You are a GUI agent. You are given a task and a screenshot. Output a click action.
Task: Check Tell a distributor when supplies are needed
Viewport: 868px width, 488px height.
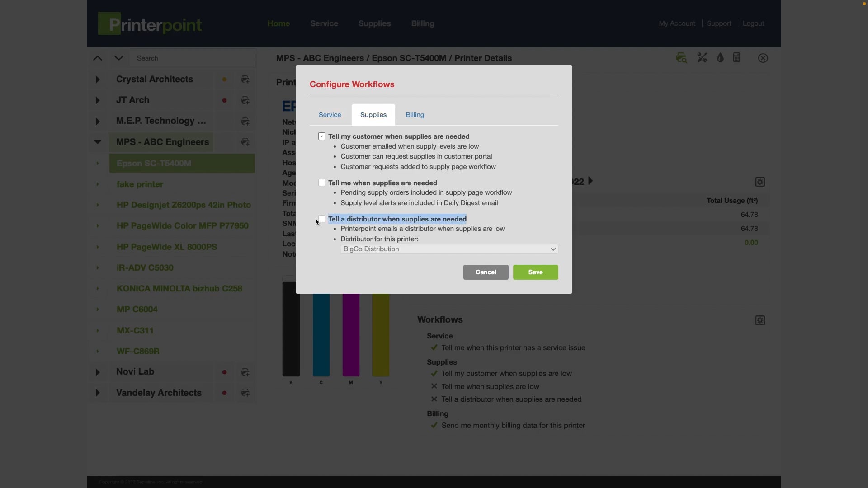322,219
